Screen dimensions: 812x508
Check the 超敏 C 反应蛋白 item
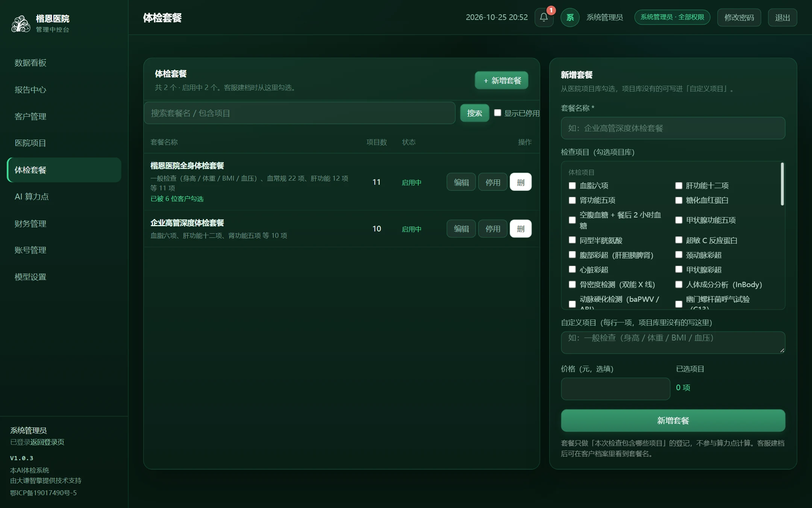[x=679, y=240]
